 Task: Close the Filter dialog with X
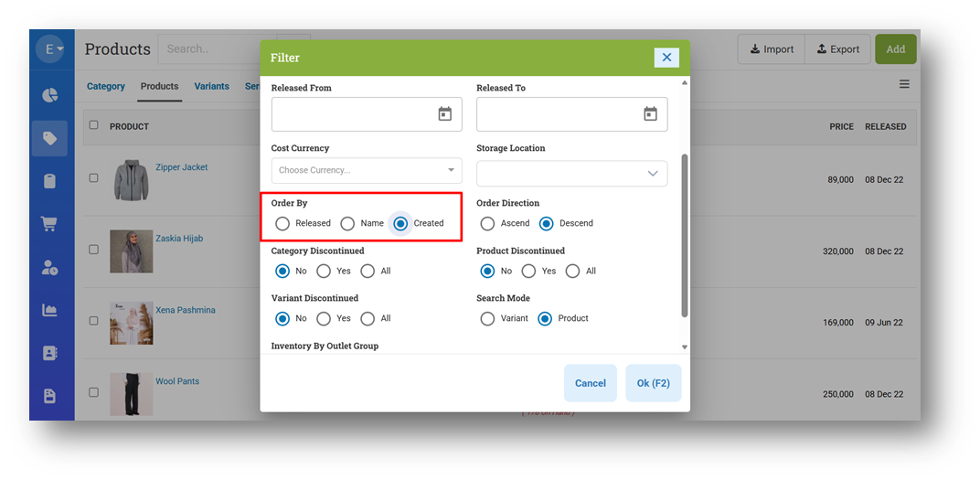666,58
